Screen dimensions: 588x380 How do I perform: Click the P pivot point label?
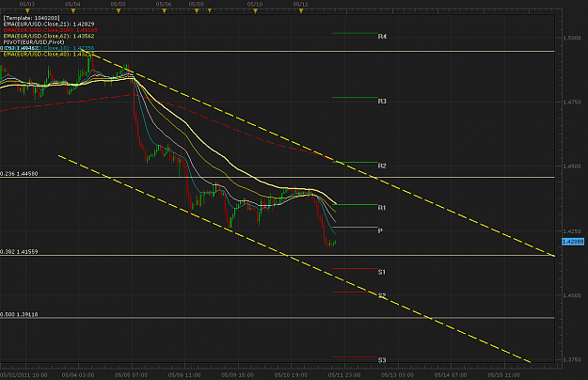point(380,230)
